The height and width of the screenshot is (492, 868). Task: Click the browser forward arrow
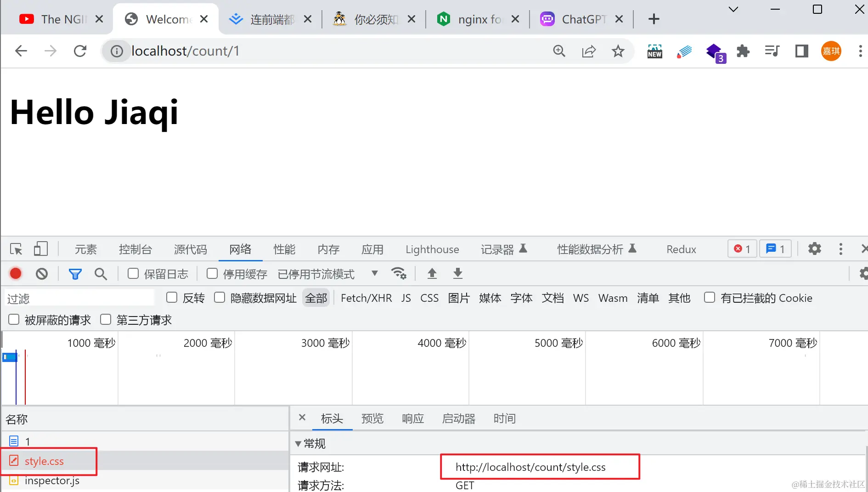point(51,51)
